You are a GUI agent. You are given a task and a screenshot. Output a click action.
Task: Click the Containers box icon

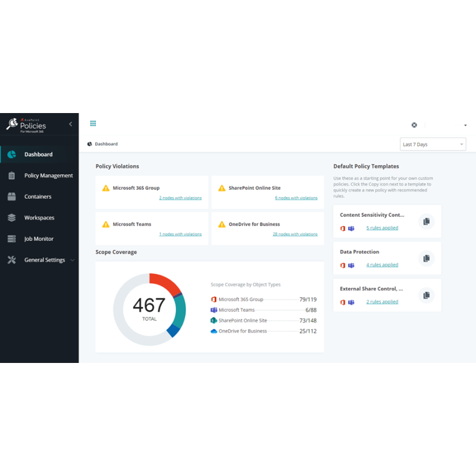coord(11,196)
